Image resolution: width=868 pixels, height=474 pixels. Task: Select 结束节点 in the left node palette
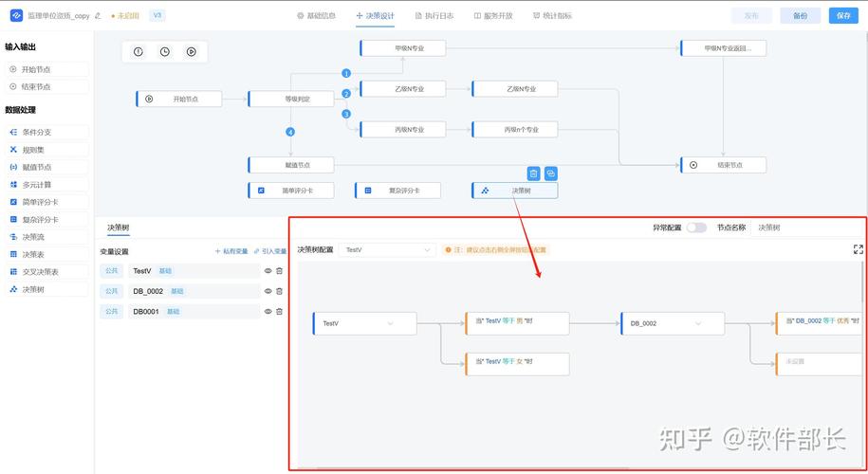point(47,87)
